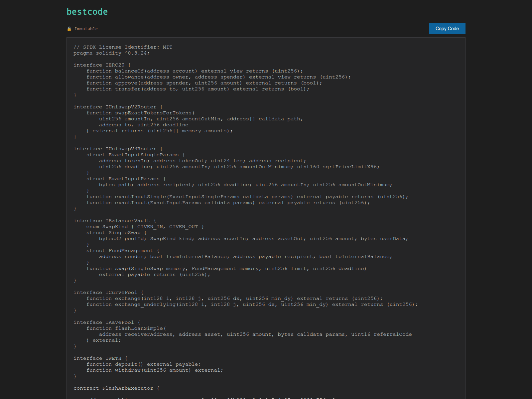Click struct SingleSwap line
This screenshot has height=399, width=532.
click(116, 233)
